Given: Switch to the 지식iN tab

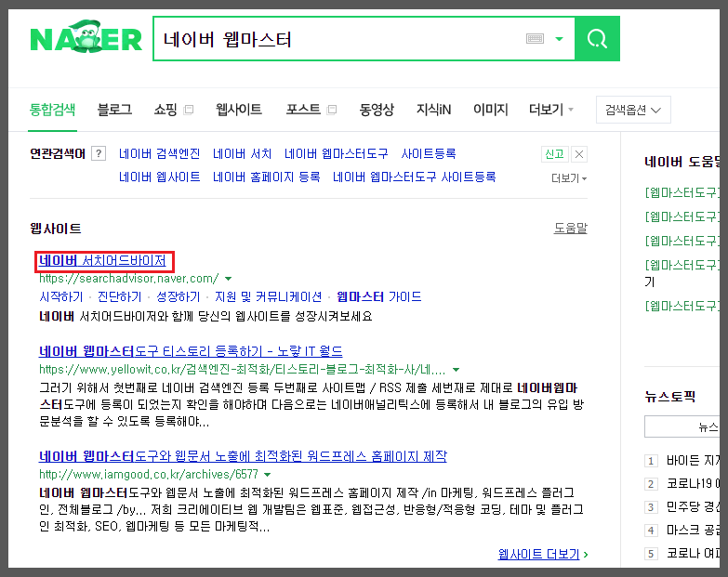Looking at the screenshot, I should click(x=433, y=110).
